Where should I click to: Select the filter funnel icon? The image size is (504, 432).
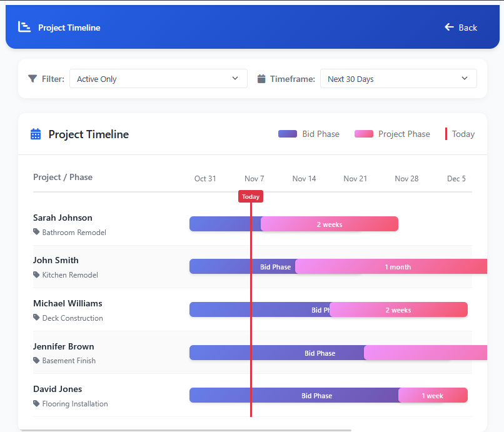32,79
